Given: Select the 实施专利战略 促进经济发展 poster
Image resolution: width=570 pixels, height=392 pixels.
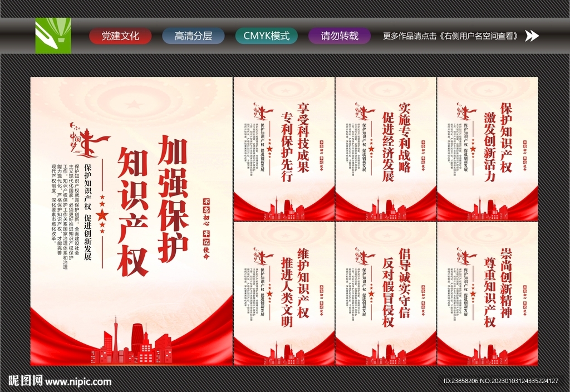Looking at the screenshot, I should point(386,149).
